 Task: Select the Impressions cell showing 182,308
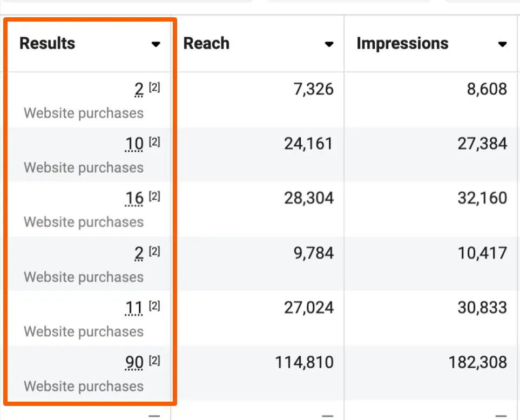pyautogui.click(x=477, y=362)
